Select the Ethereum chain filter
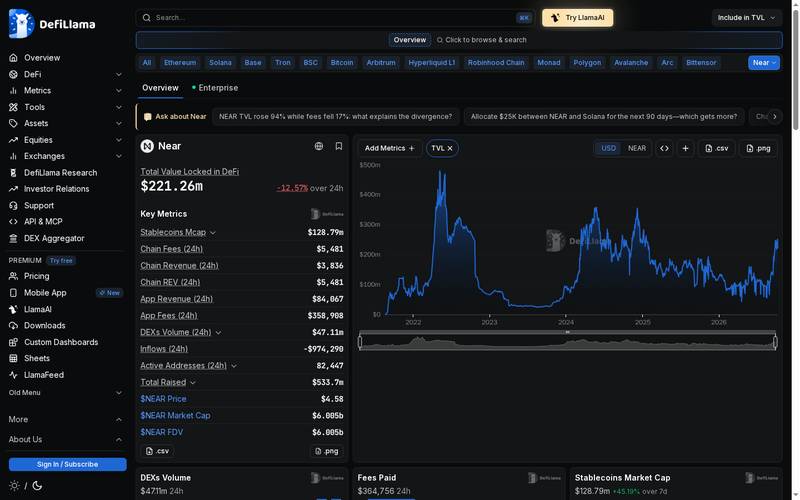The height and width of the screenshot is (500, 800). click(180, 63)
